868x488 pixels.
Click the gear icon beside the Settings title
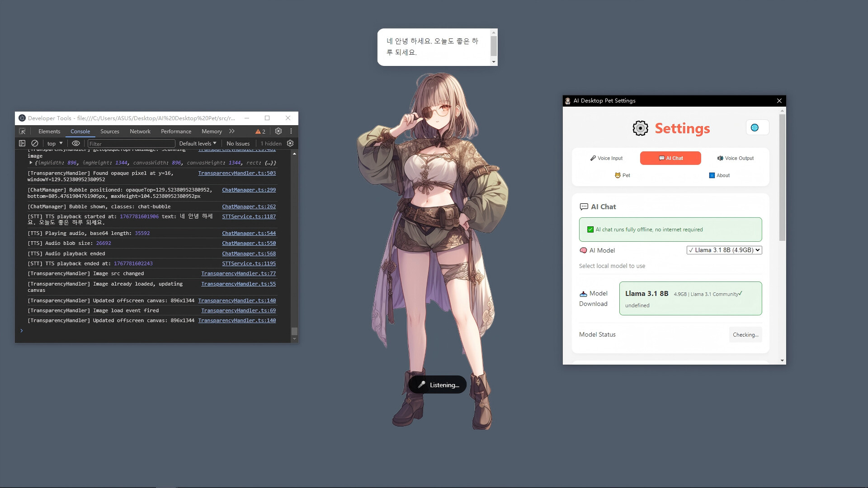click(x=640, y=128)
